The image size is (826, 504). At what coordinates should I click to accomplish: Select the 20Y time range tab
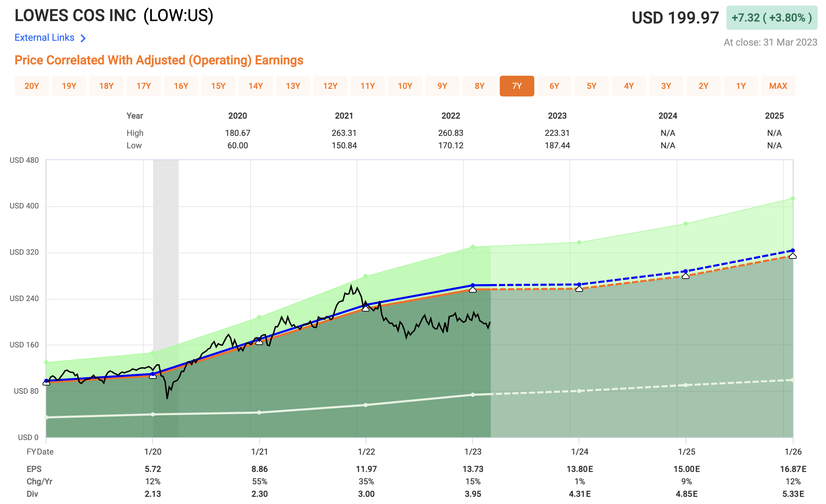(x=32, y=86)
